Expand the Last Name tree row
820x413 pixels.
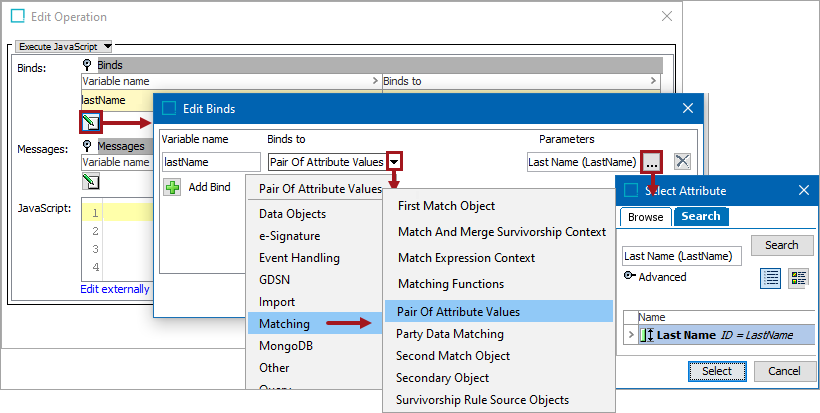[630, 335]
